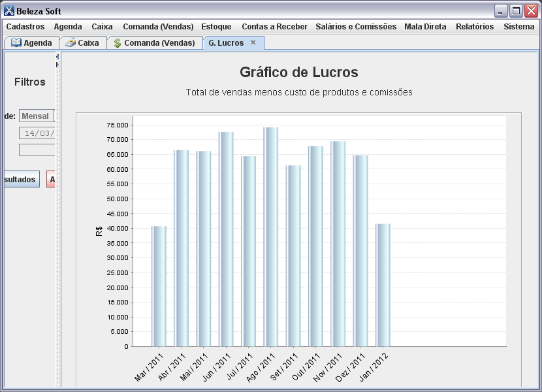This screenshot has height=392, width=542.
Task: Click the Beleza Soft scissors app icon
Action: [9, 11]
